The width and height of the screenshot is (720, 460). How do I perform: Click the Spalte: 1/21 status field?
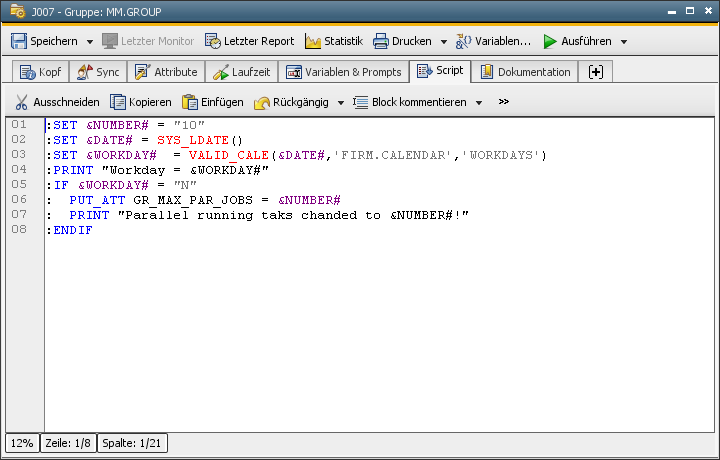[132, 443]
